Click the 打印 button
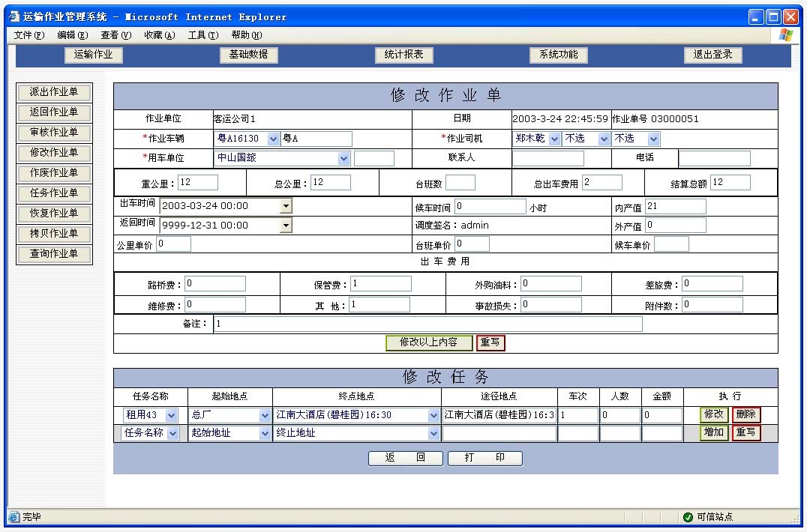The width and height of the screenshot is (807, 532). (x=484, y=458)
